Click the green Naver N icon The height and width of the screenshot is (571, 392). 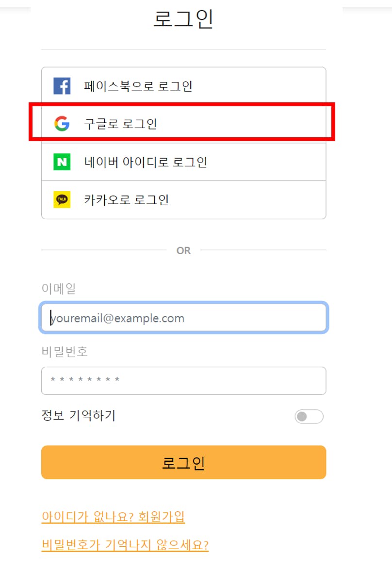(x=62, y=162)
